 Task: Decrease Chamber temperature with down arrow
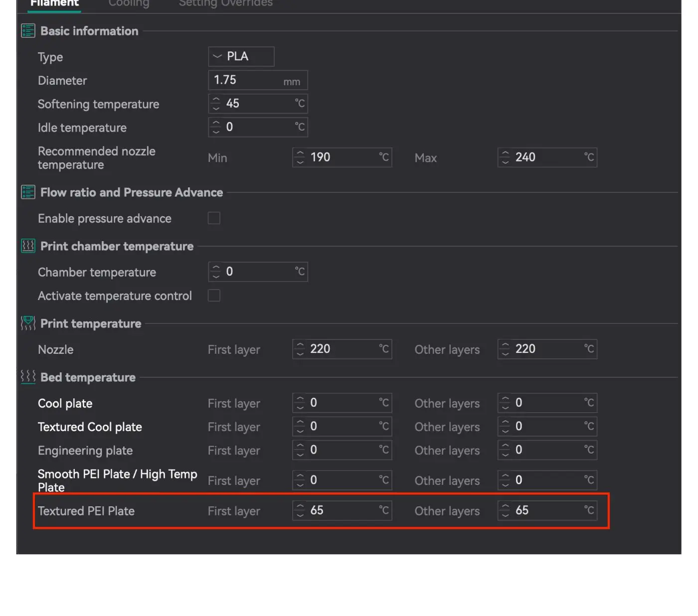pos(216,276)
